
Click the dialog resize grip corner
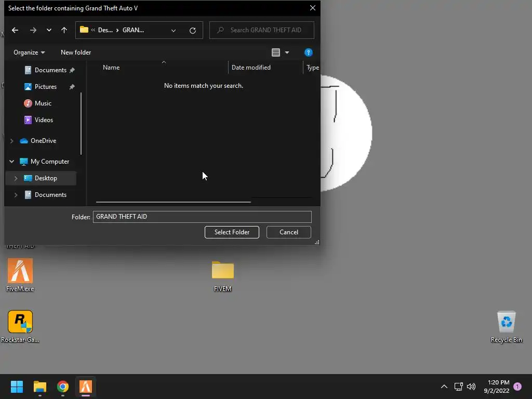click(317, 242)
